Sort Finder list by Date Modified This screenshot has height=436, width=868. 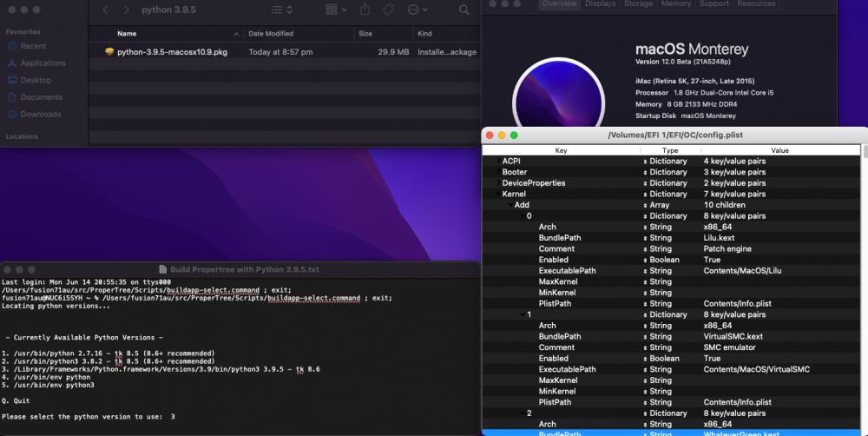click(271, 34)
